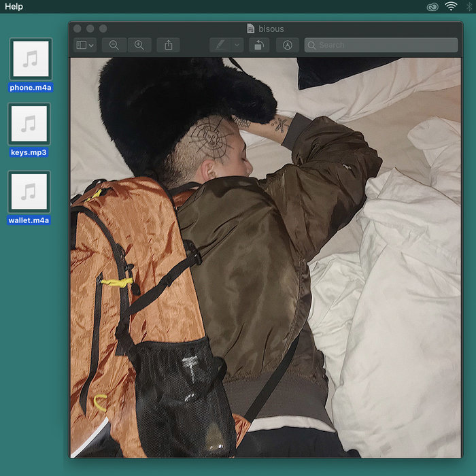
Task: Click the bisous window title text
Action: click(271, 29)
